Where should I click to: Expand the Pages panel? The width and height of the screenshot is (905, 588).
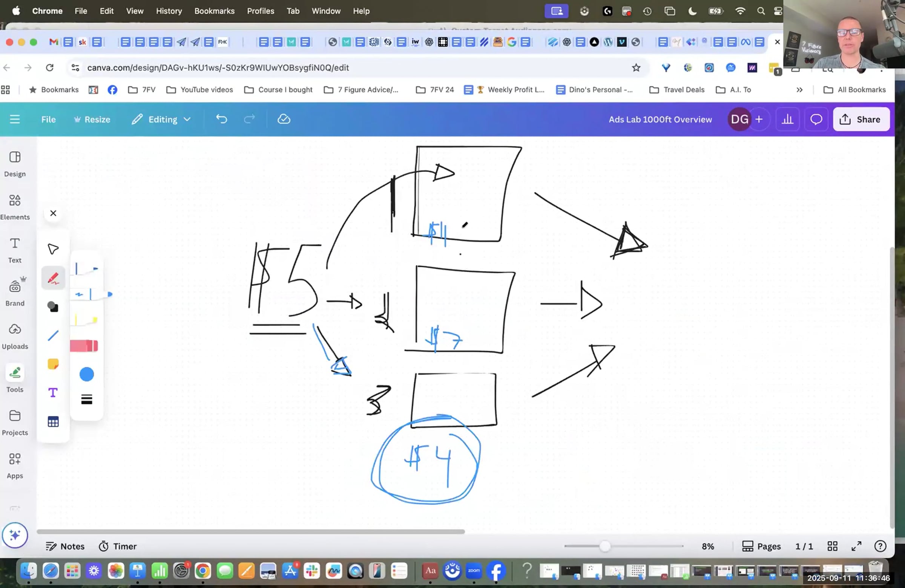pyautogui.click(x=761, y=546)
